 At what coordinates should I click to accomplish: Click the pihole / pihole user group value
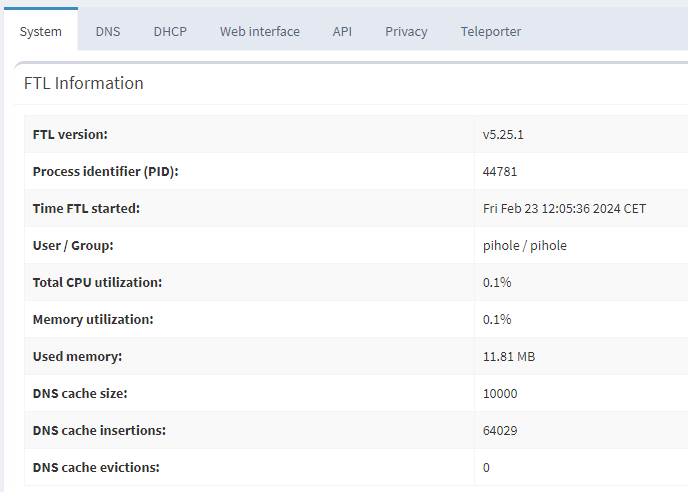tap(525, 245)
